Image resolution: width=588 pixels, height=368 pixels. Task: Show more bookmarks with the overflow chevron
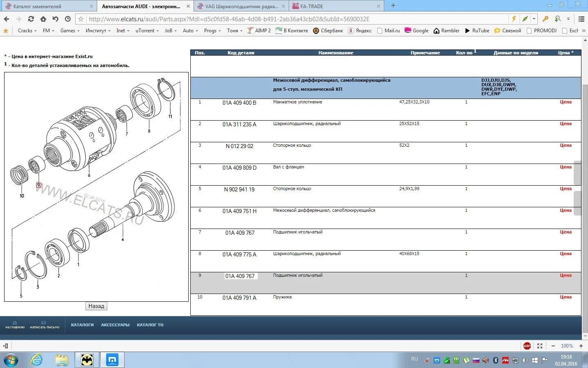click(x=584, y=31)
